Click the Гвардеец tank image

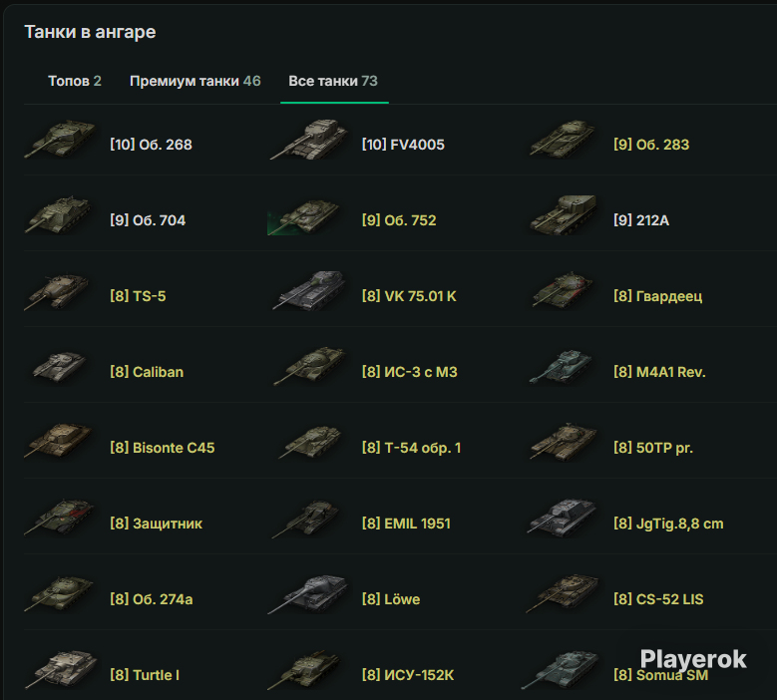(562, 291)
